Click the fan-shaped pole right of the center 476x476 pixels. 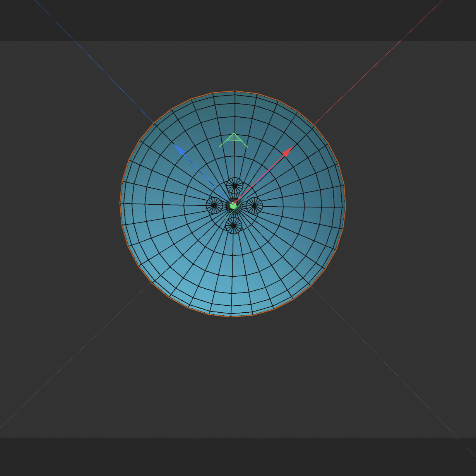tap(254, 205)
